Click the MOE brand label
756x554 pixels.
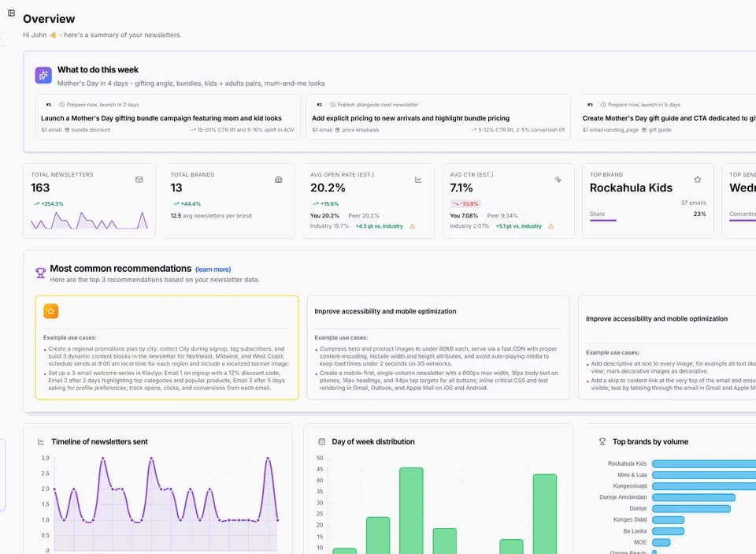click(640, 542)
